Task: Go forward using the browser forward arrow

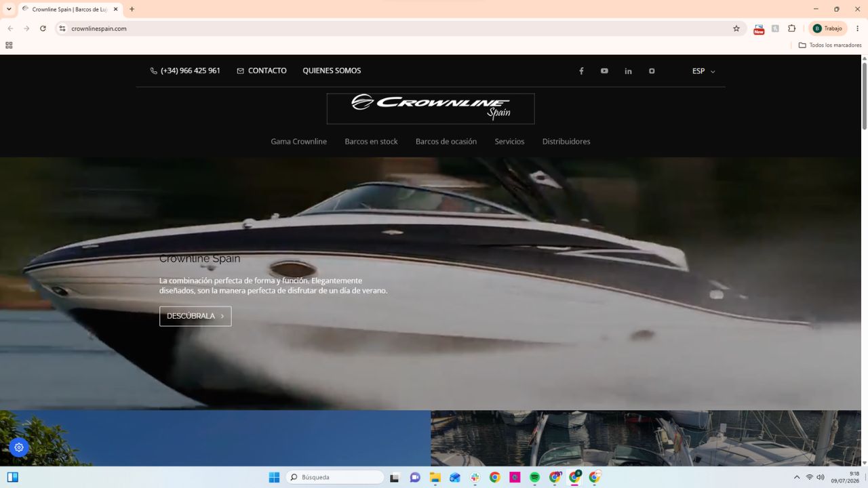Action: coord(26,28)
